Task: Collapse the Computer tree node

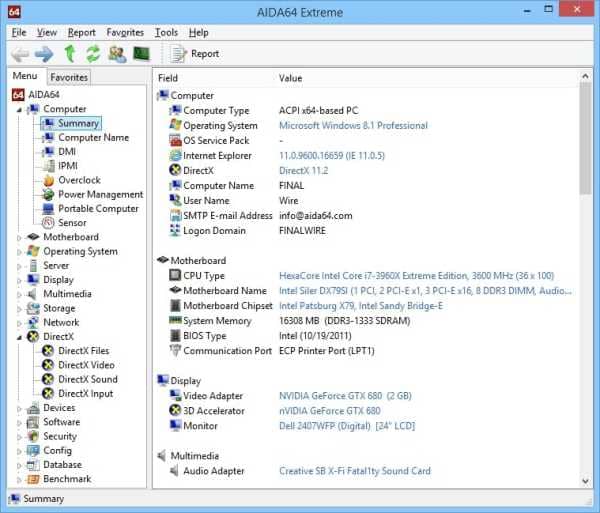Action: [19, 110]
